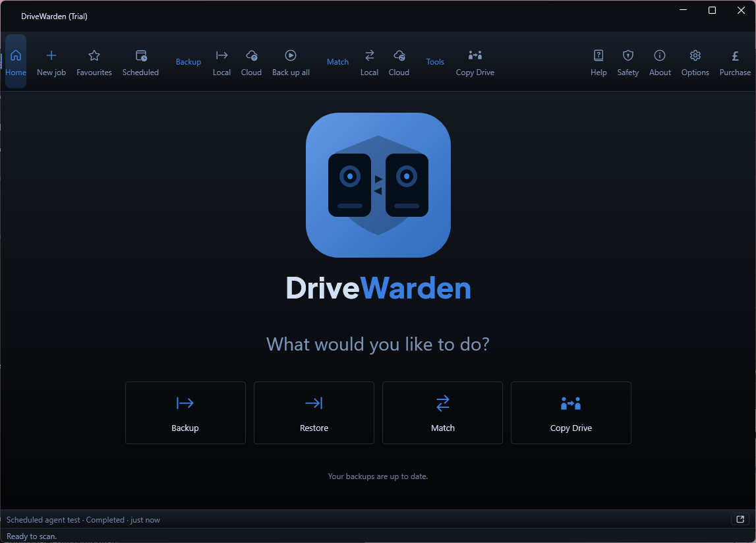Click the Tools group label in toolbar
Screen dimensions: 756x543
click(x=435, y=62)
